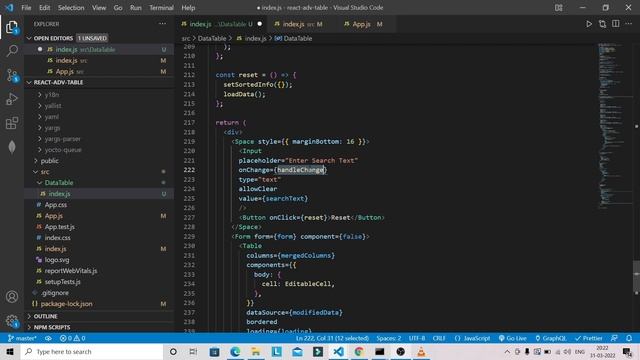Open Explorer Views and More Actions ellipsis
Image resolution: width=640 pixels, height=360 pixels.
[162, 24]
